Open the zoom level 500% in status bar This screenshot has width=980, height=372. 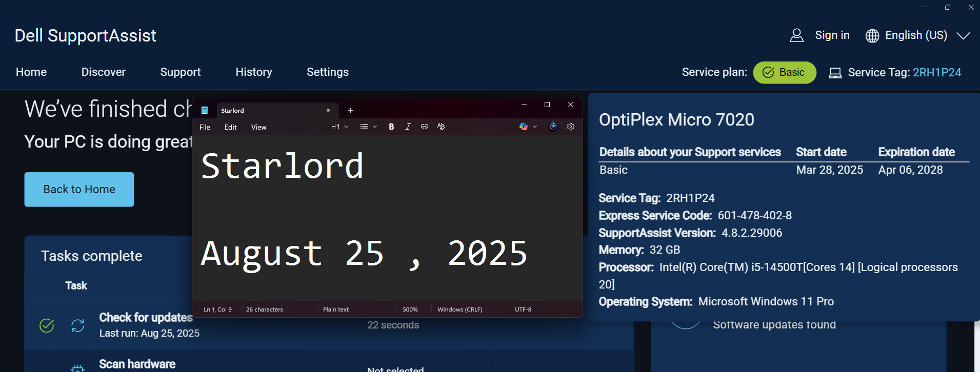coord(410,309)
